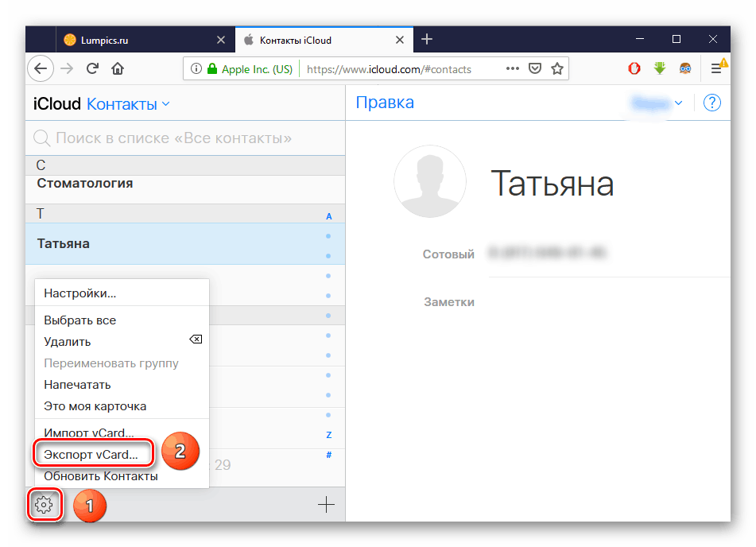Jump to letter Z in index

pos(329,435)
